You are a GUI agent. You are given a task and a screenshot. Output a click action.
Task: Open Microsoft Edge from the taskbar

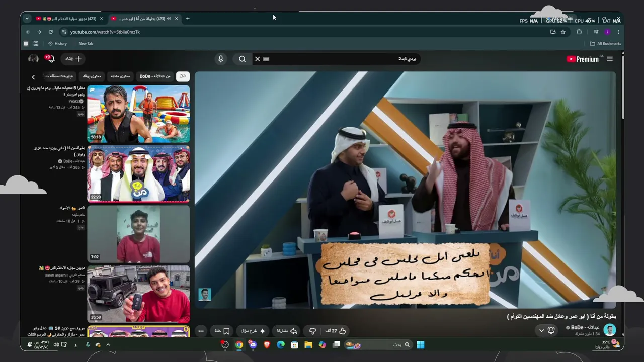coord(281,345)
